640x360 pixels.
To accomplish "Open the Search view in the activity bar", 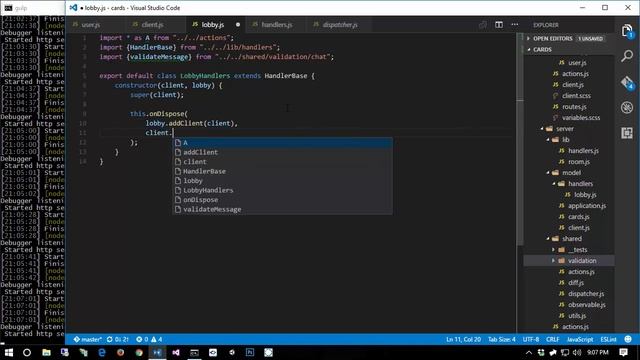I will (x=627, y=56).
